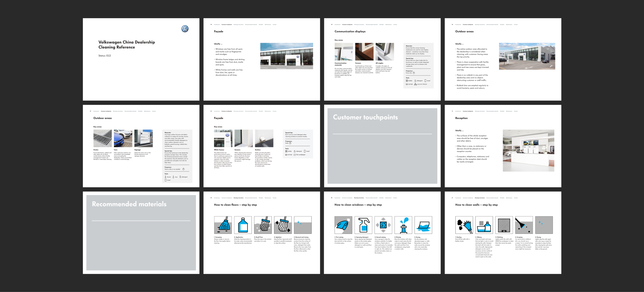This screenshot has width=644, height=292.
Task: Click the clock icon beside Twice a day
Action: 183,169
